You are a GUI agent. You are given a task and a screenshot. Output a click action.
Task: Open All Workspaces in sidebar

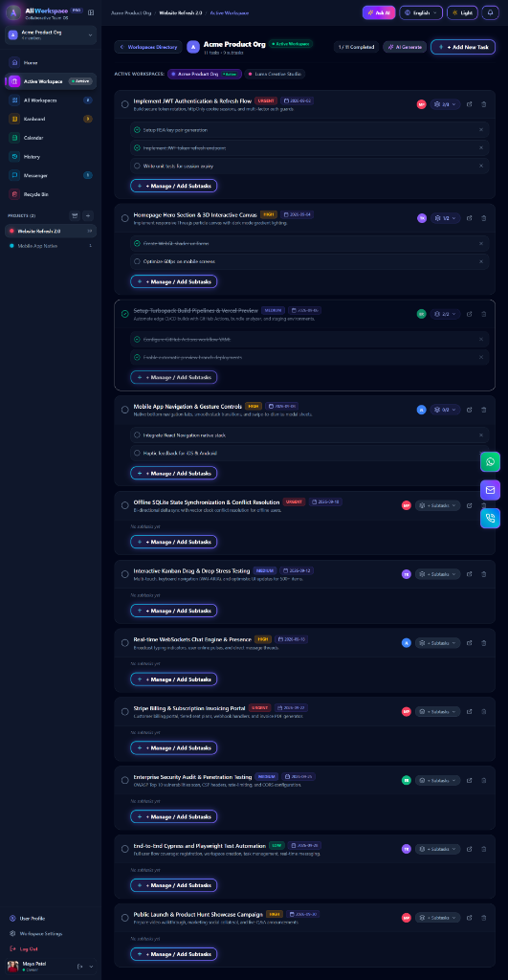coord(51,100)
